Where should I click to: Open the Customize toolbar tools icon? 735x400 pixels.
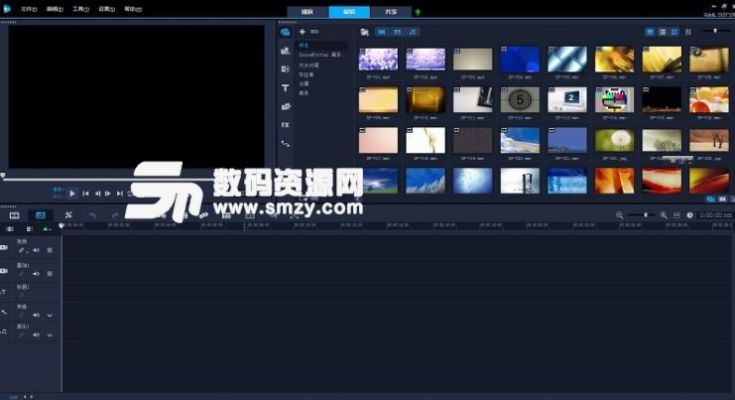coord(68,215)
